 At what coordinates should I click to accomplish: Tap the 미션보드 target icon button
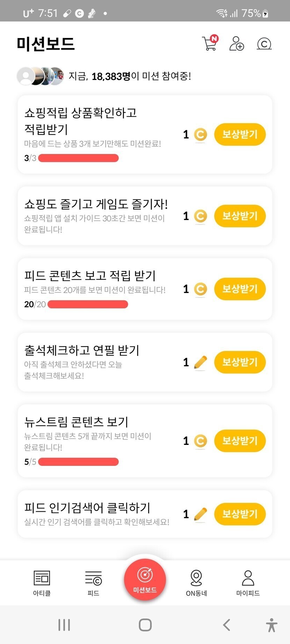point(145,579)
